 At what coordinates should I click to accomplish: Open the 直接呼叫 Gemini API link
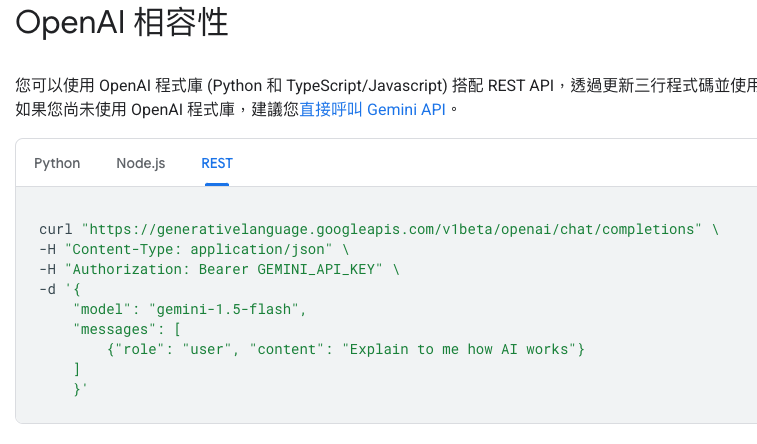click(372, 110)
